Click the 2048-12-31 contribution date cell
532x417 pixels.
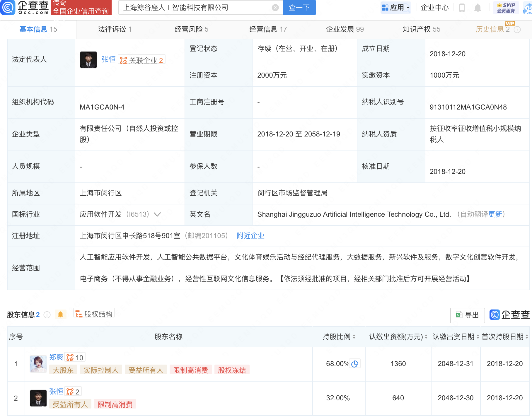(x=456, y=364)
